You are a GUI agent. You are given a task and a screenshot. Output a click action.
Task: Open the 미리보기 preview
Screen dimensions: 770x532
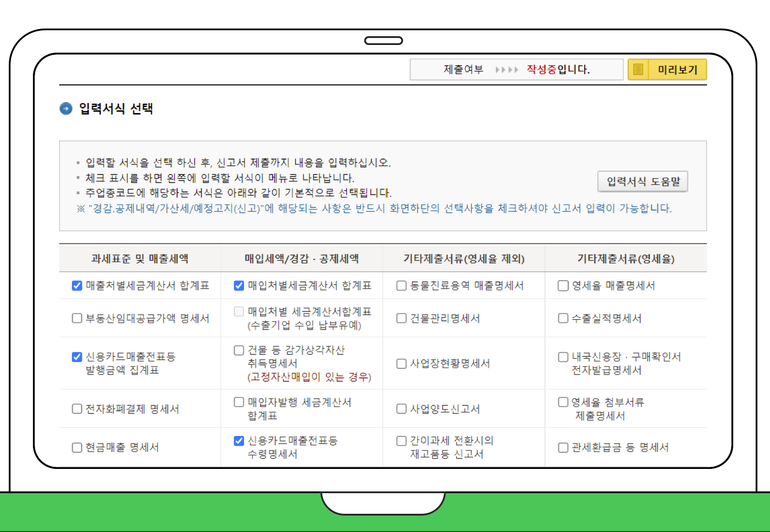(x=677, y=70)
